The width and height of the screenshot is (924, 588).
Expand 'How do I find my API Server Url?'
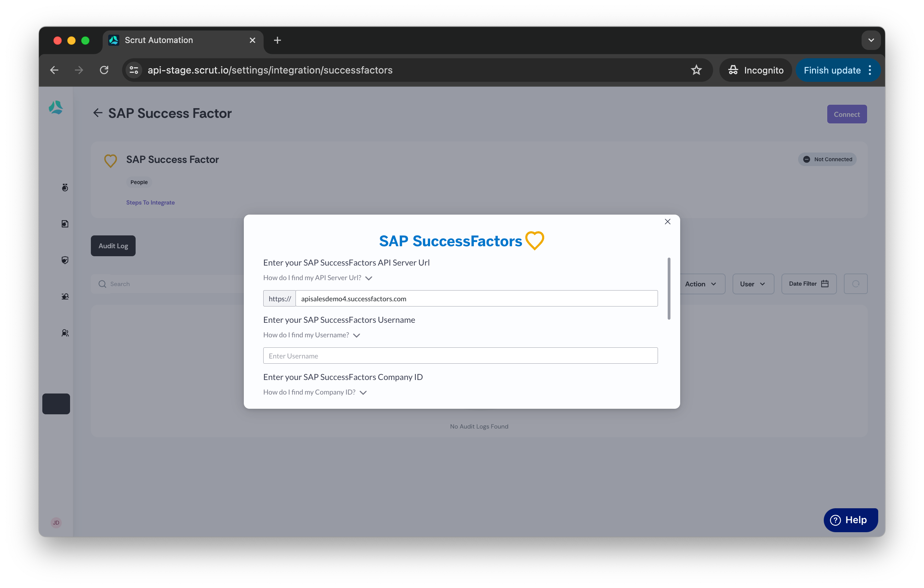click(x=318, y=278)
